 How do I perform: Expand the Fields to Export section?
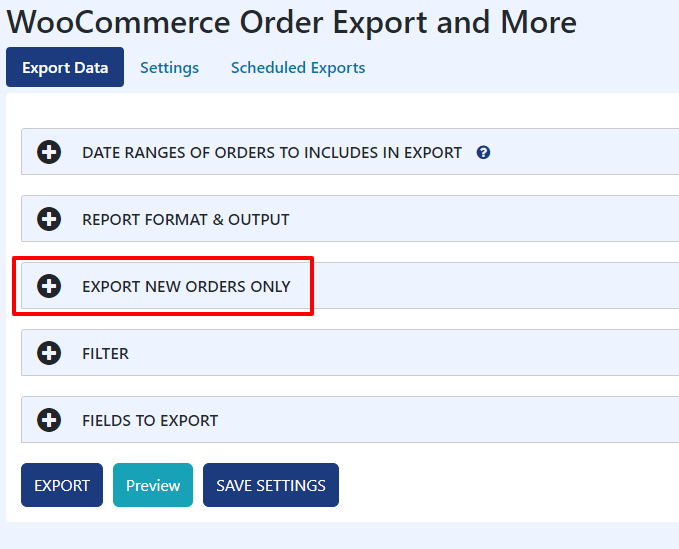(350, 420)
